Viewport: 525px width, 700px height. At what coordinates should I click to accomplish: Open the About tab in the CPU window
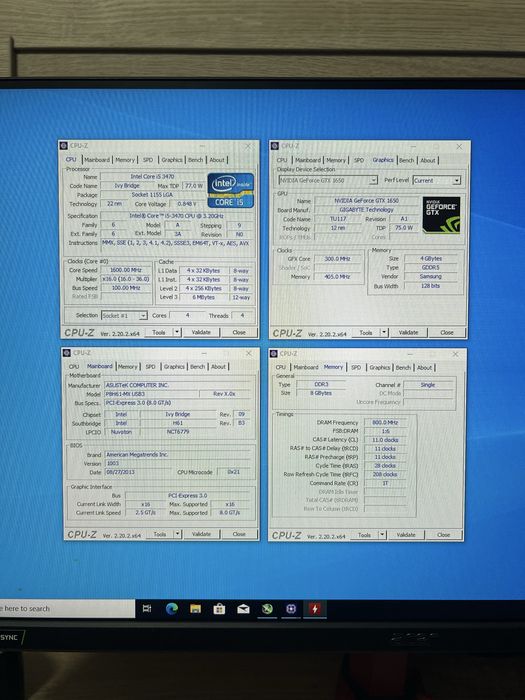point(217,160)
